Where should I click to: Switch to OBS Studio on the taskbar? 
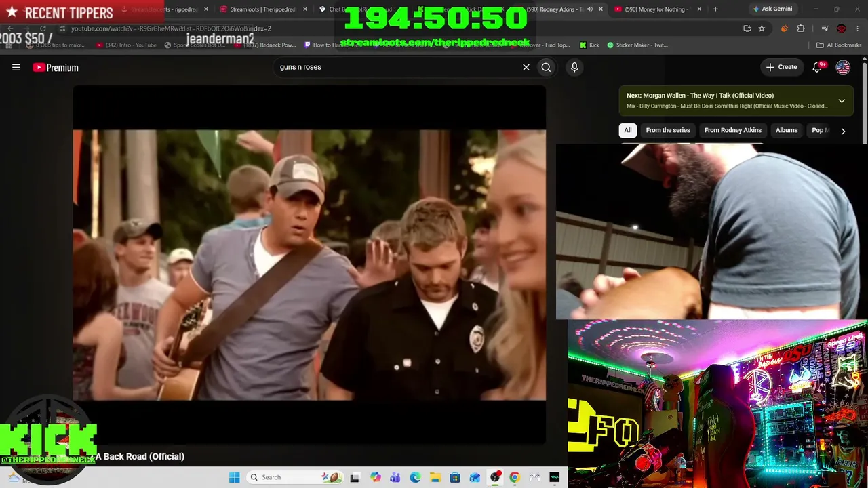point(495,477)
